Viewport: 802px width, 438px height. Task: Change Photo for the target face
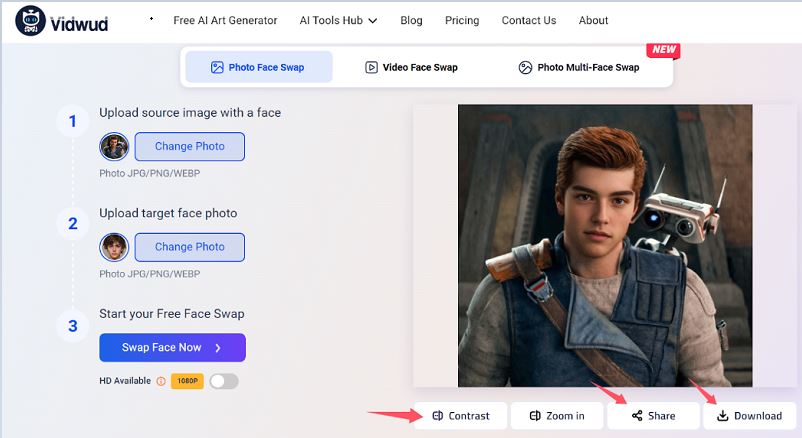pyautogui.click(x=190, y=247)
